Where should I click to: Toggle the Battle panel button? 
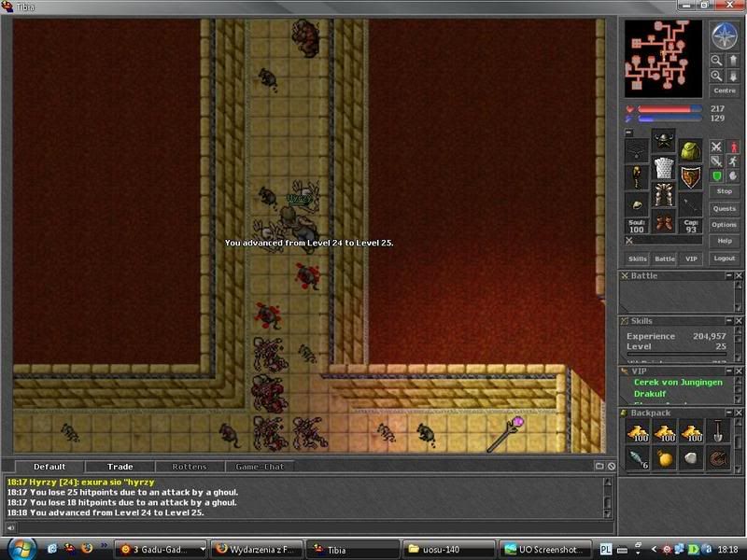[x=665, y=259]
